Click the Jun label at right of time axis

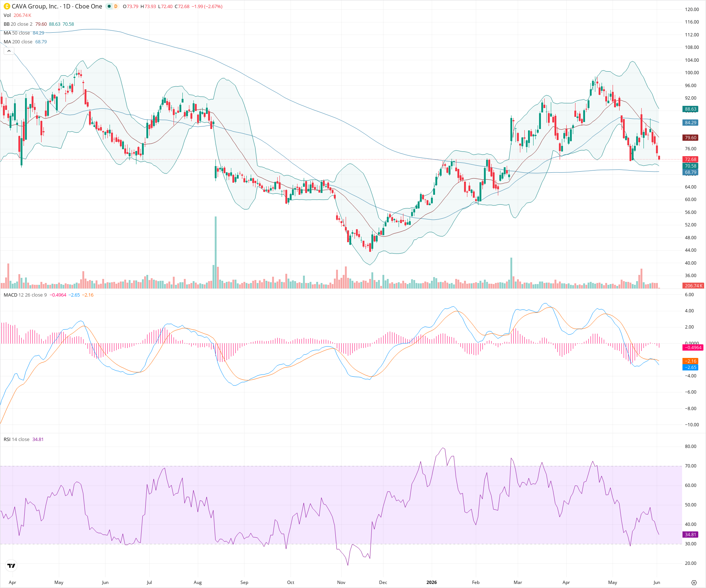click(x=657, y=582)
